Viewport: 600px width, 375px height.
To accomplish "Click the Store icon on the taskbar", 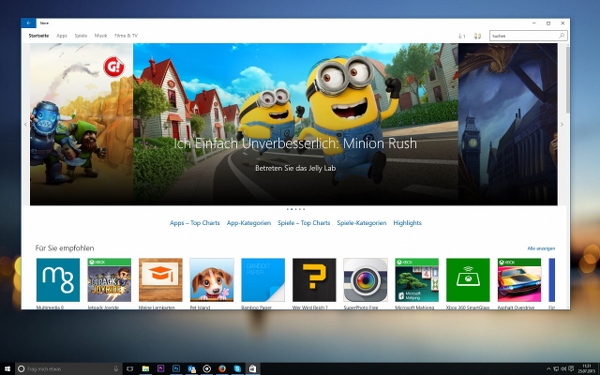I will [253, 369].
